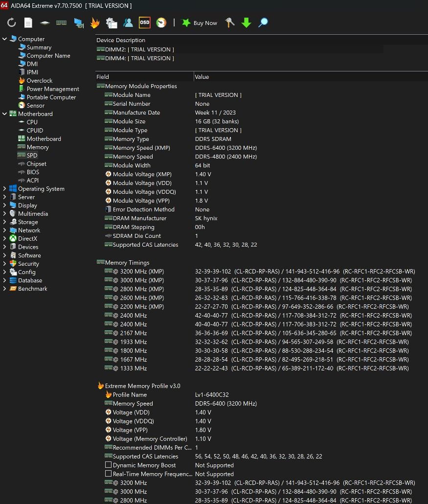Expand the DirectX tree node
The width and height of the screenshot is (428, 504).
pos(4,238)
